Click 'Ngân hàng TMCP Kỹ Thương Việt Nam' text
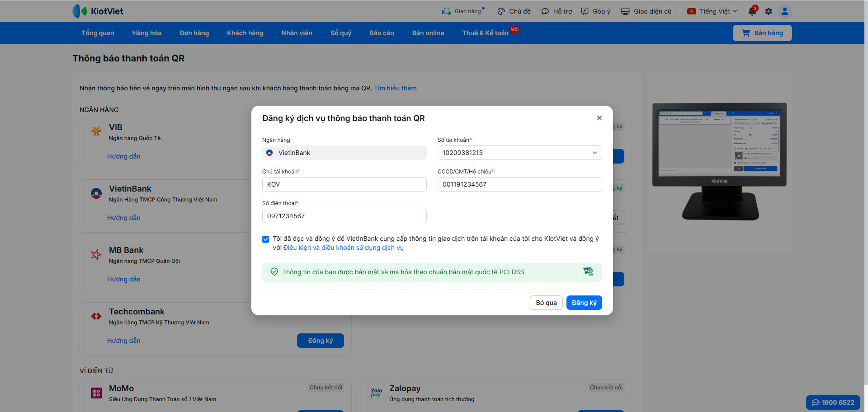This screenshot has height=412, width=868. click(159, 323)
